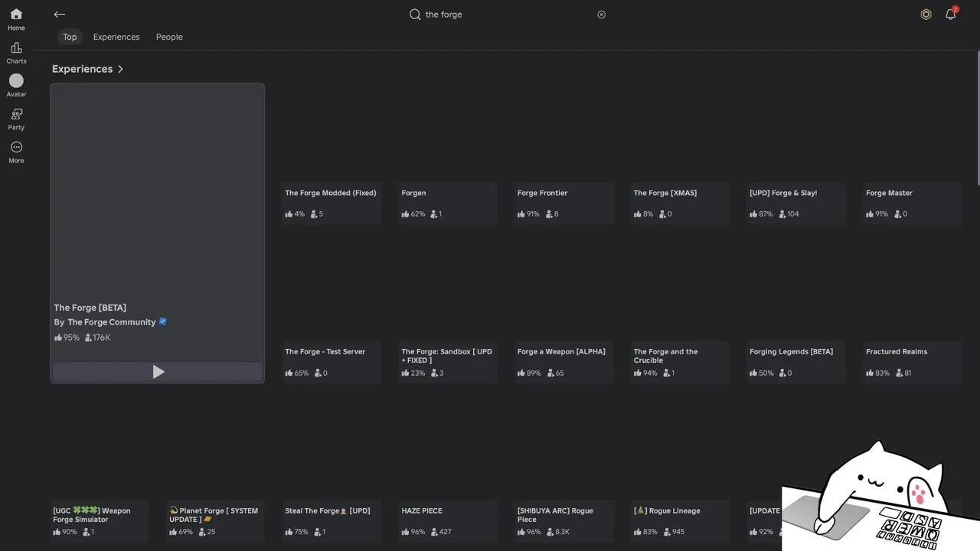Open the More menu
The height and width of the screenshot is (551, 980).
click(16, 152)
